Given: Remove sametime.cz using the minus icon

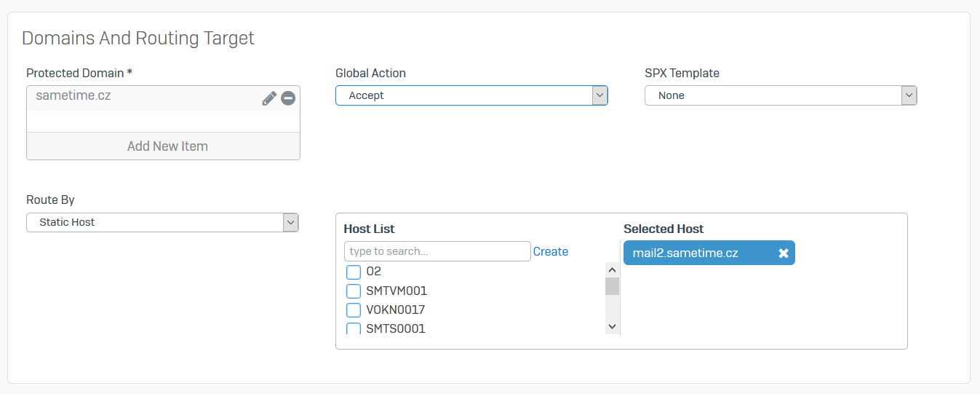Looking at the screenshot, I should click(288, 98).
